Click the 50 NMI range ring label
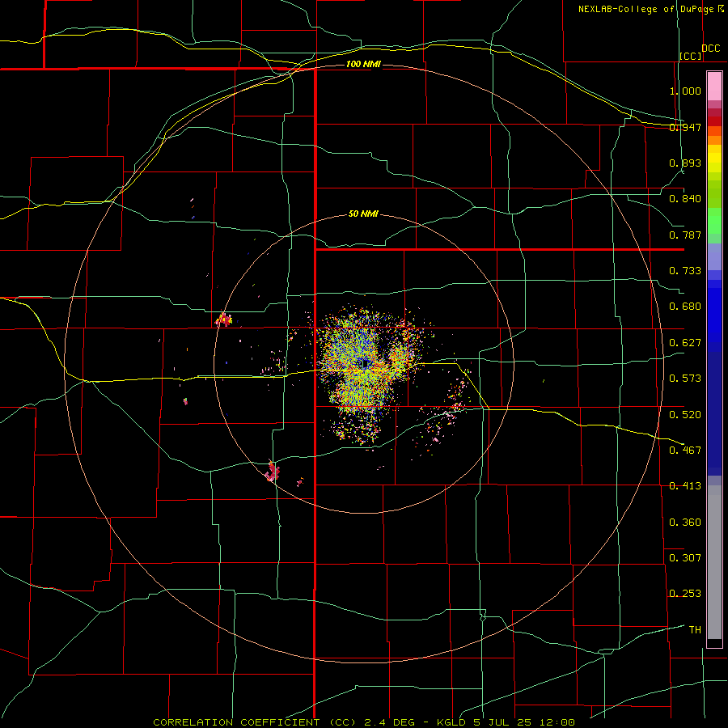 (x=363, y=214)
